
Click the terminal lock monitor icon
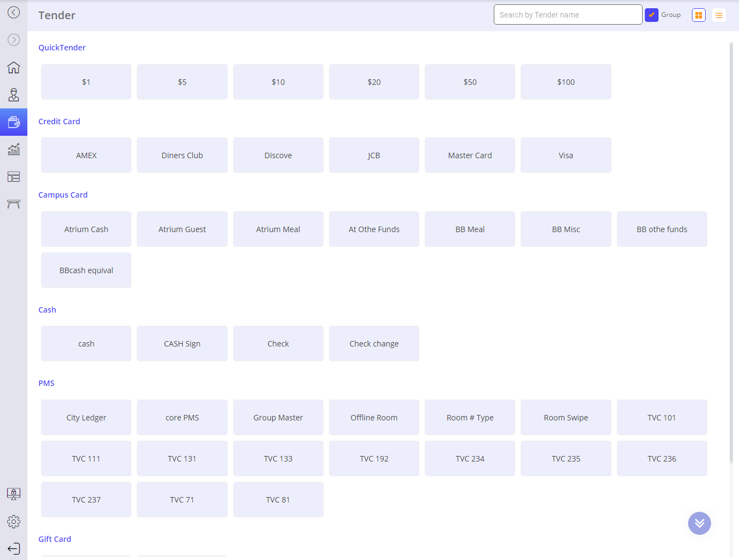[x=14, y=494]
